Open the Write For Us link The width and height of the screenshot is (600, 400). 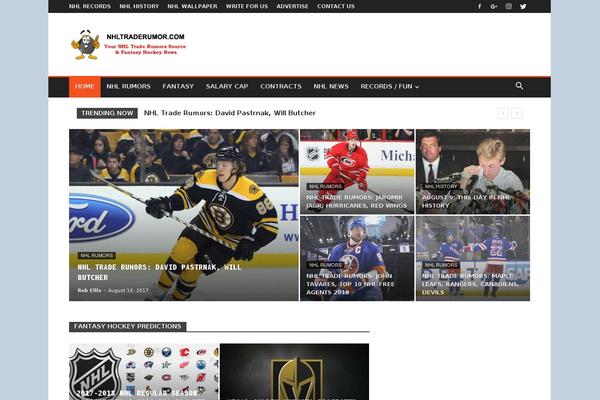pyautogui.click(x=247, y=7)
